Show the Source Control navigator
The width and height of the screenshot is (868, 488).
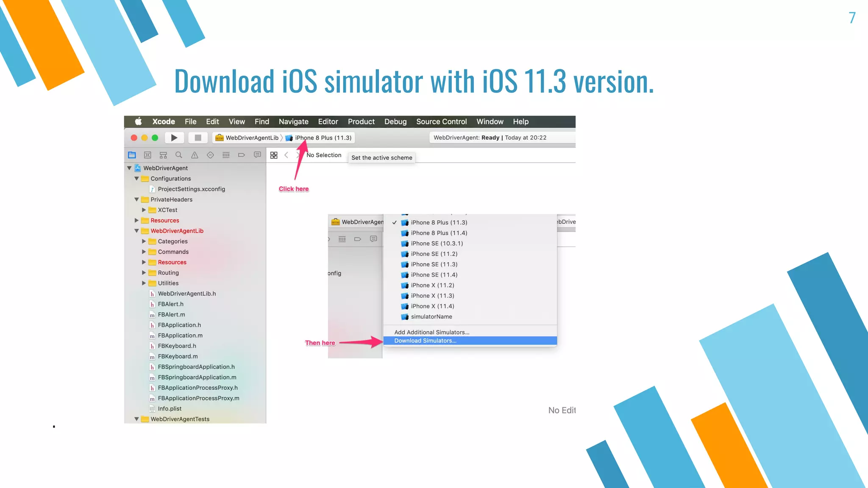point(147,155)
